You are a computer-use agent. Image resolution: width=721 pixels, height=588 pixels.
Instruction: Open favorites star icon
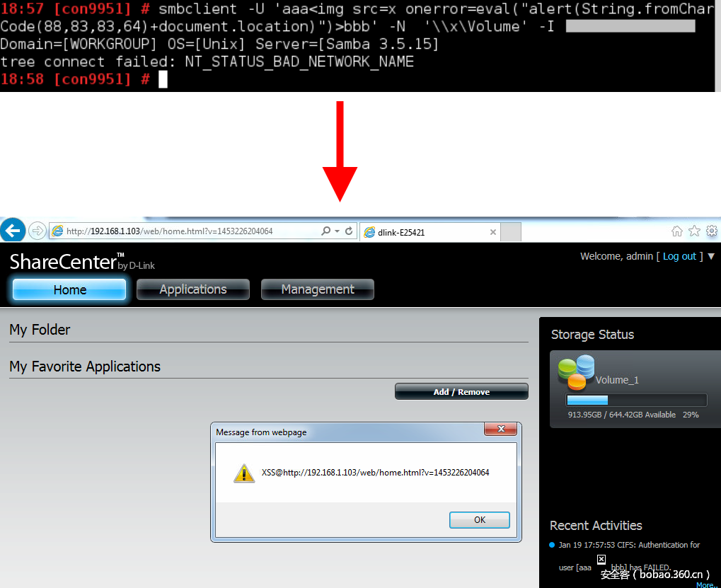click(694, 231)
